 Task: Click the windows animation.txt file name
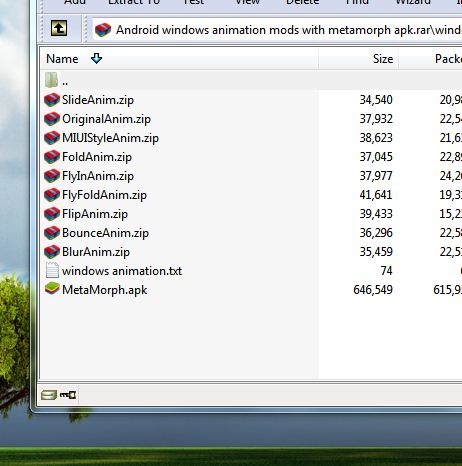(x=122, y=271)
